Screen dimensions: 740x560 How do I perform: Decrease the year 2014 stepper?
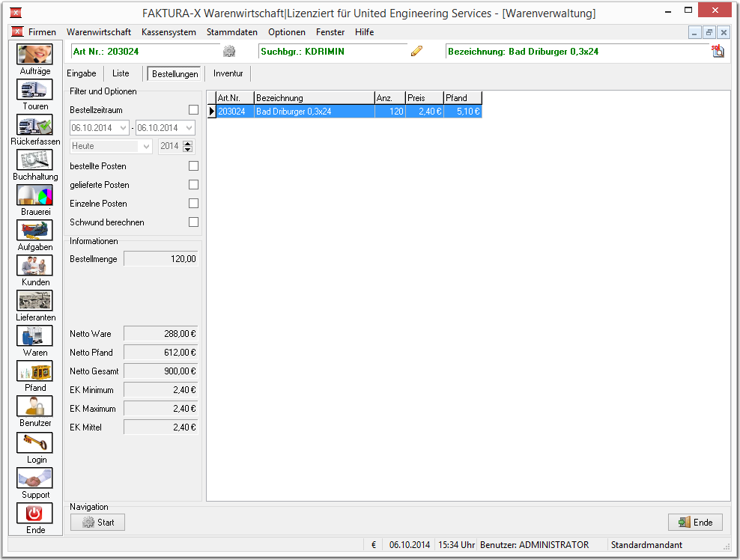pos(188,149)
